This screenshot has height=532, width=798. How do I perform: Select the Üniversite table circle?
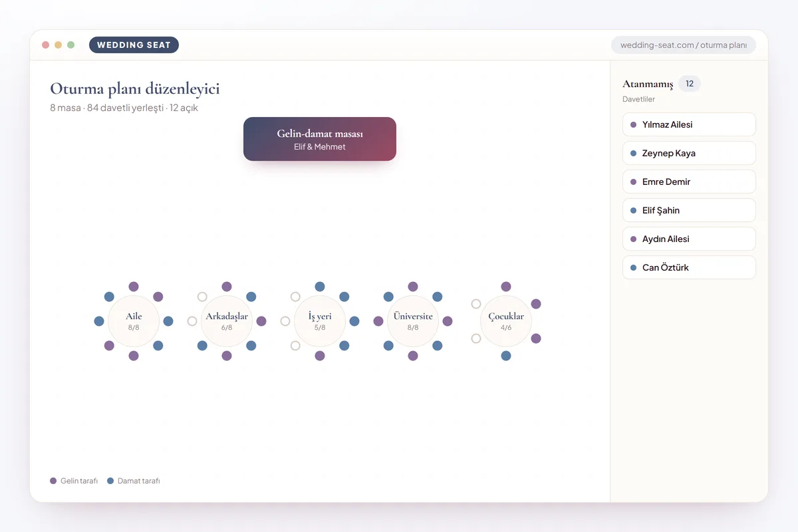pos(413,321)
